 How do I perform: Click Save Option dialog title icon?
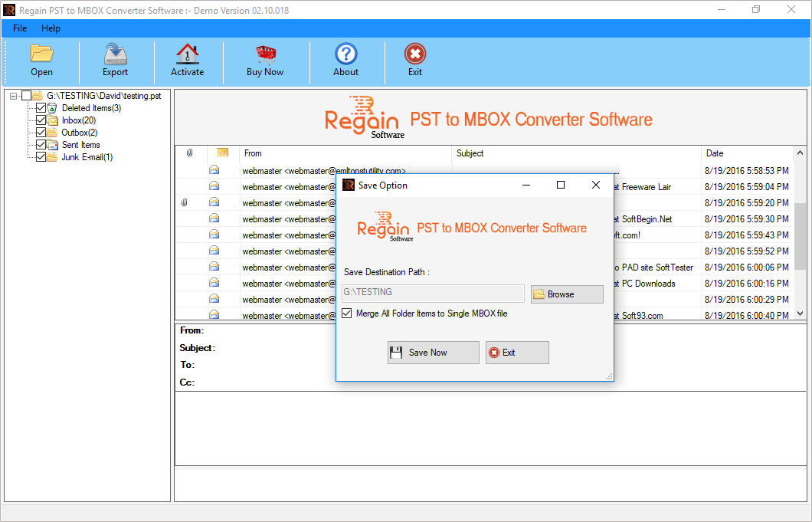[x=349, y=185]
